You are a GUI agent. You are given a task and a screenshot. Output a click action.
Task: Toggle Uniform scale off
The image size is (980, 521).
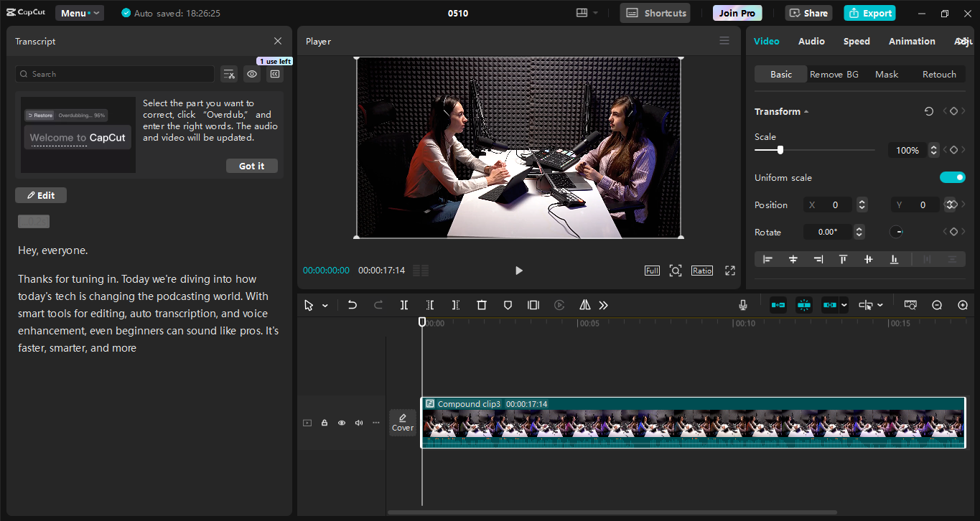(x=952, y=177)
